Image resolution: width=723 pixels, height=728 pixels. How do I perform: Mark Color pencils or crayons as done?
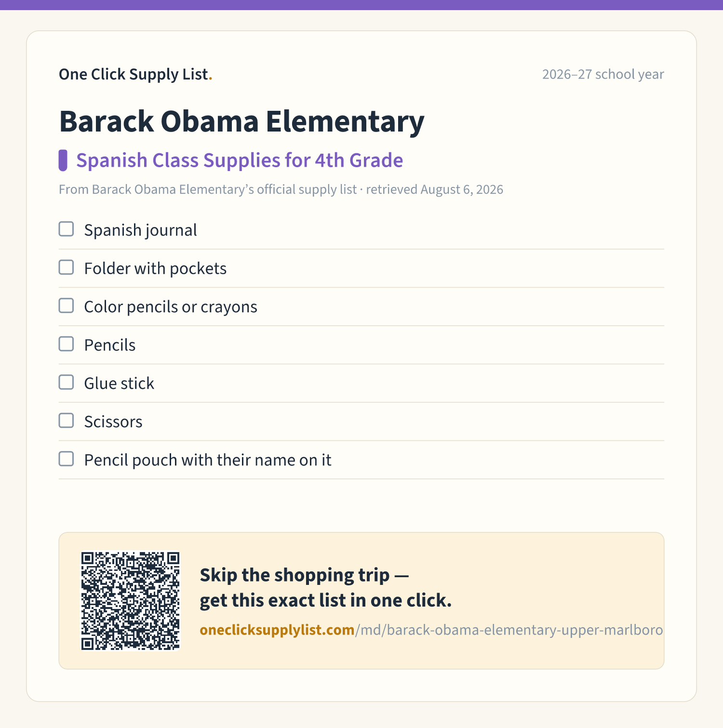(x=66, y=305)
